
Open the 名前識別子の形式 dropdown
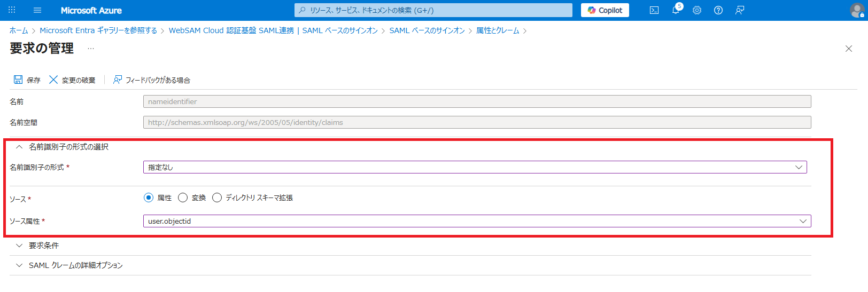tap(475, 167)
